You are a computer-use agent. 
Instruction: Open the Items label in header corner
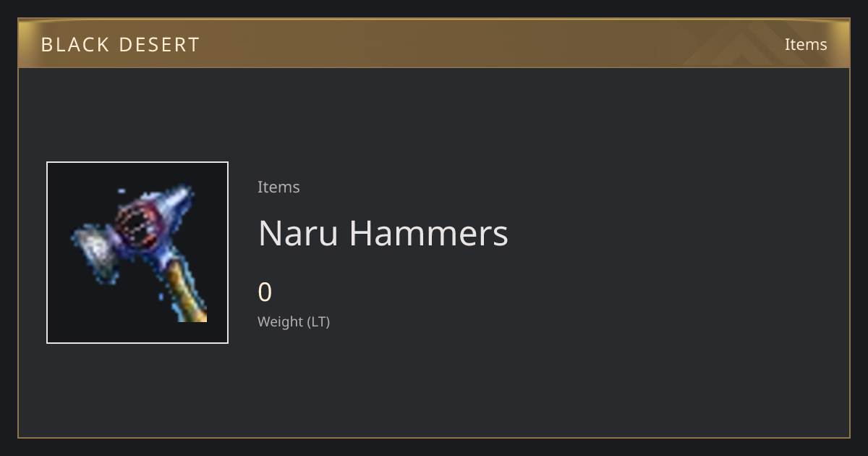(806, 44)
